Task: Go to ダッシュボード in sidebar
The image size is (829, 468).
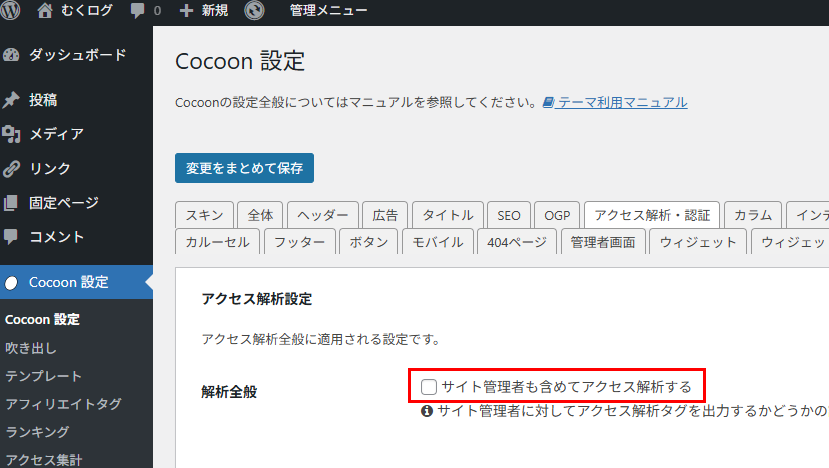Action: 77,54
